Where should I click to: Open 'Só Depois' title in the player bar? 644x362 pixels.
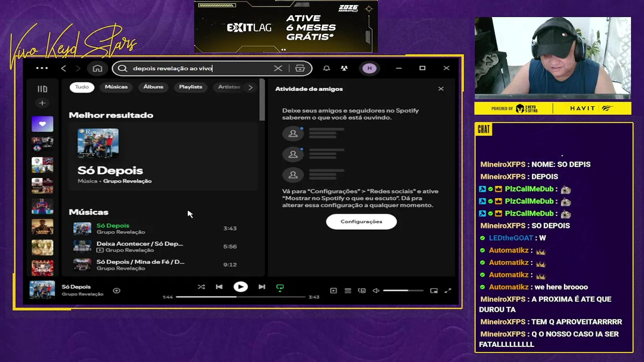coord(76,287)
